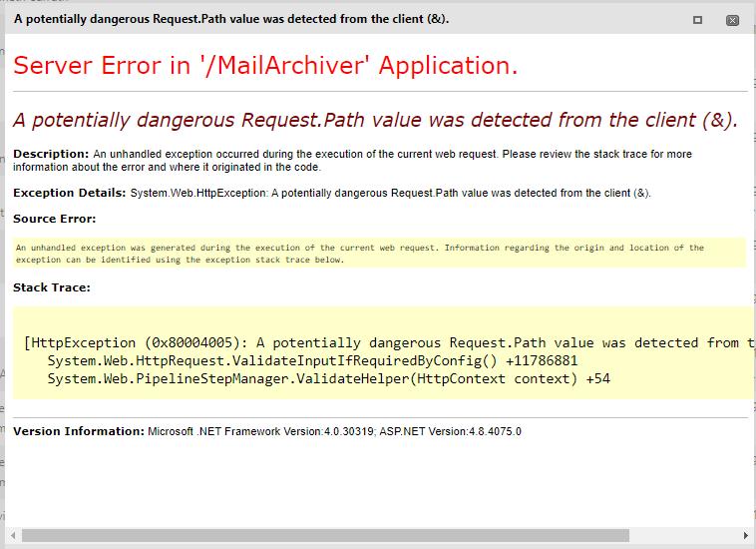The height and width of the screenshot is (549, 756).
Task: Maximize the error dialog window
Action: coord(697,20)
